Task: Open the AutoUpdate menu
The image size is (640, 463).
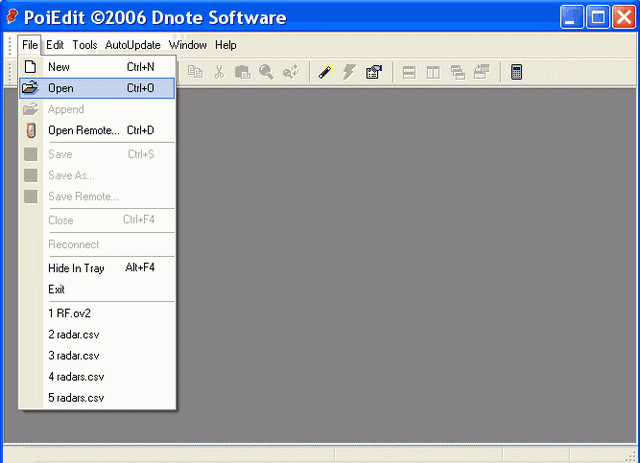Action: (132, 45)
